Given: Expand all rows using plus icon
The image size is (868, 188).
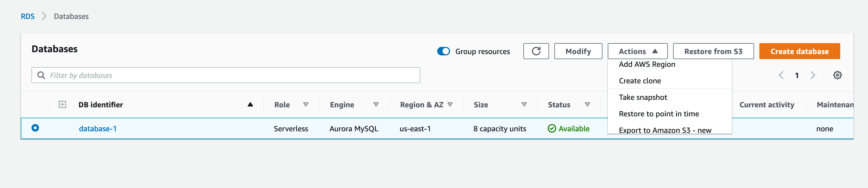Looking at the screenshot, I should [x=62, y=105].
